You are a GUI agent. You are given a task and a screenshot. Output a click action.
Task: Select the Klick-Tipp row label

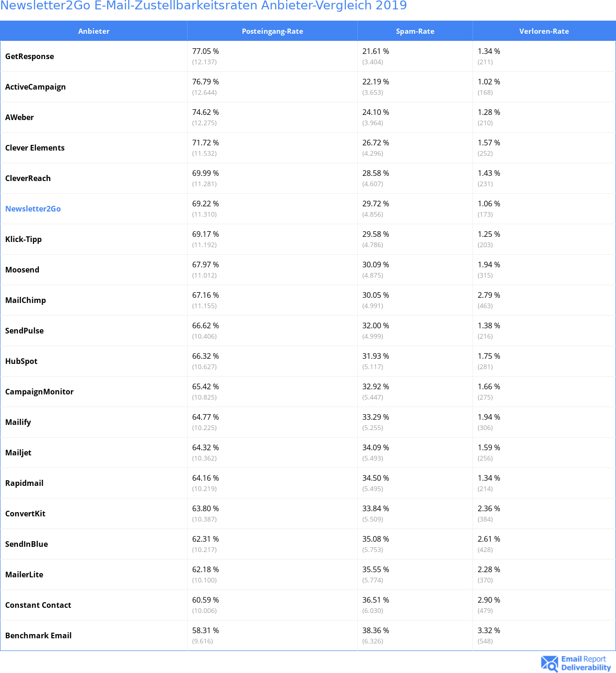[23, 240]
